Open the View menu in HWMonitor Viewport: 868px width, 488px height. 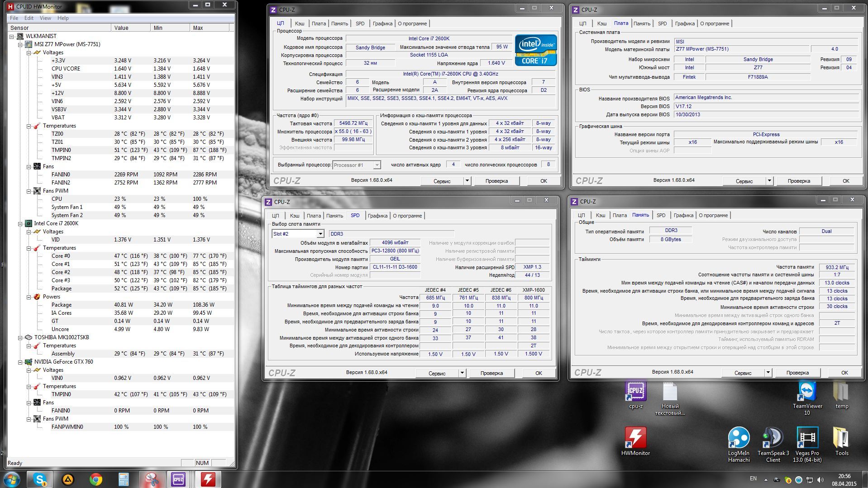(x=45, y=18)
